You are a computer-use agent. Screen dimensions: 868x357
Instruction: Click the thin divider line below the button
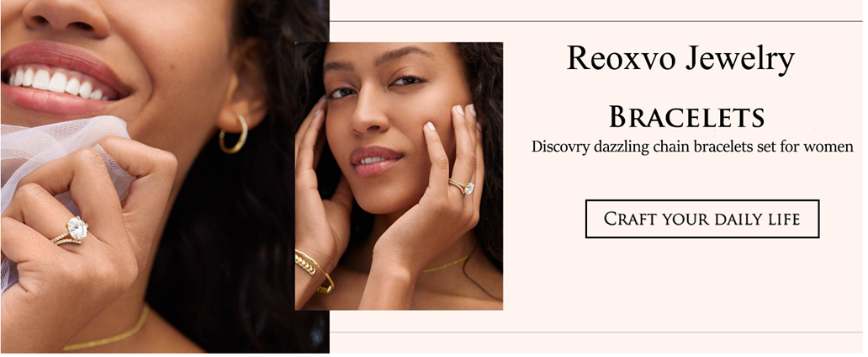[596, 332]
